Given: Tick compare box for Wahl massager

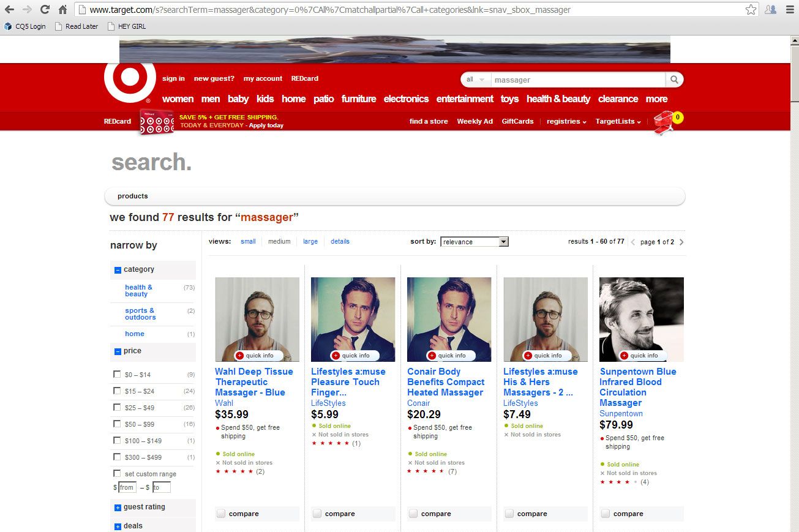Looking at the screenshot, I should tap(221, 514).
